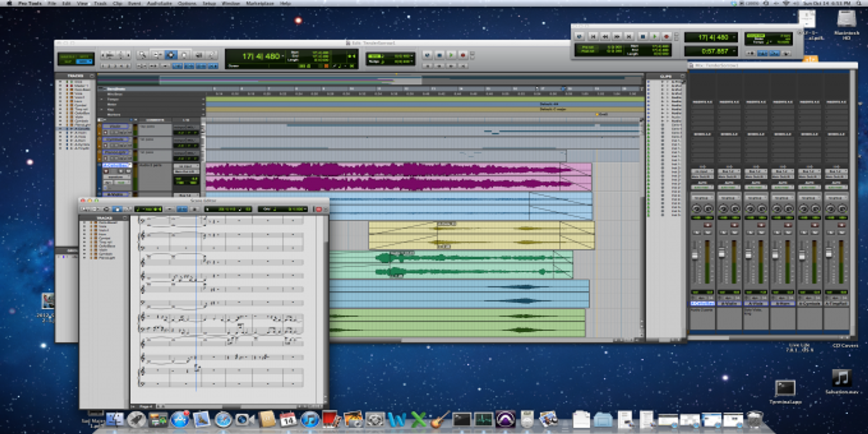Expand the Tempo ruler editor

click(x=101, y=99)
